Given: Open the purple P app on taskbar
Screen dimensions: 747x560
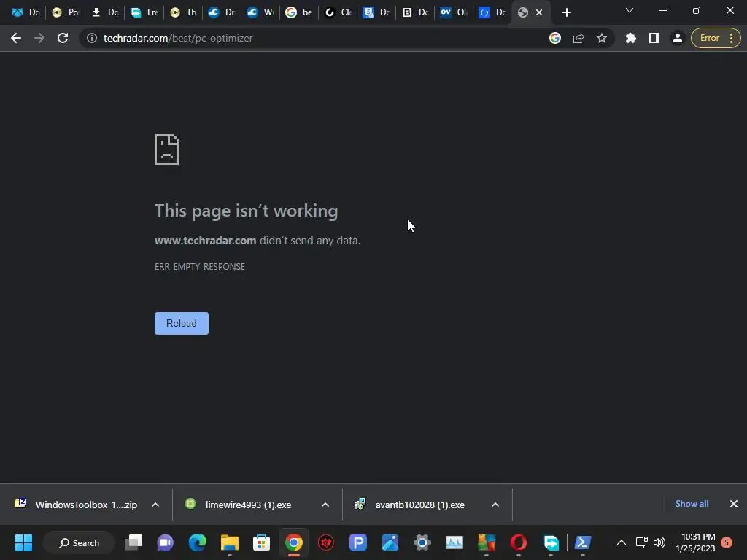Looking at the screenshot, I should point(357,542).
